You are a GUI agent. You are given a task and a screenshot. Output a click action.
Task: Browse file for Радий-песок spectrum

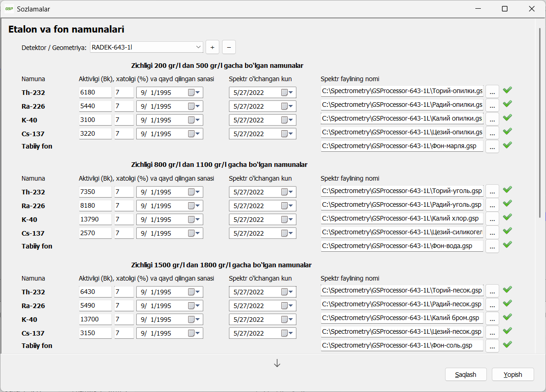(492, 305)
